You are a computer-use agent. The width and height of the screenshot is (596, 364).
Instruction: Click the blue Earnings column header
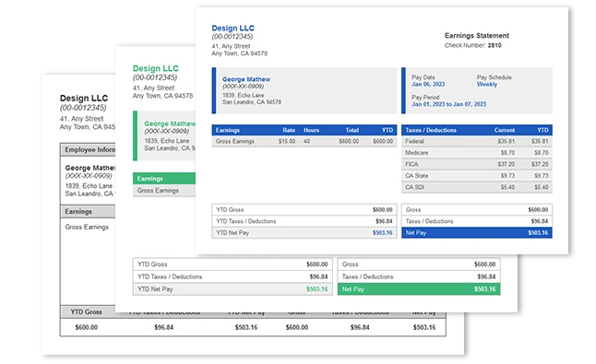pyautogui.click(x=227, y=130)
